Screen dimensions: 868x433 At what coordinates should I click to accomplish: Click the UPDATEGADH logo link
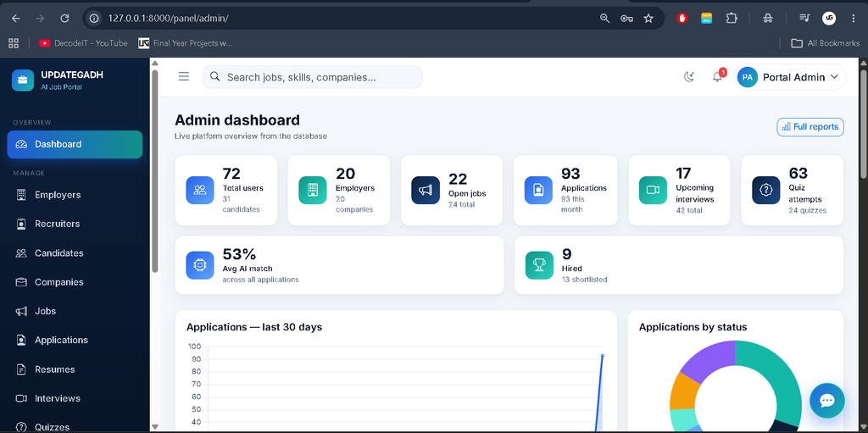point(58,80)
